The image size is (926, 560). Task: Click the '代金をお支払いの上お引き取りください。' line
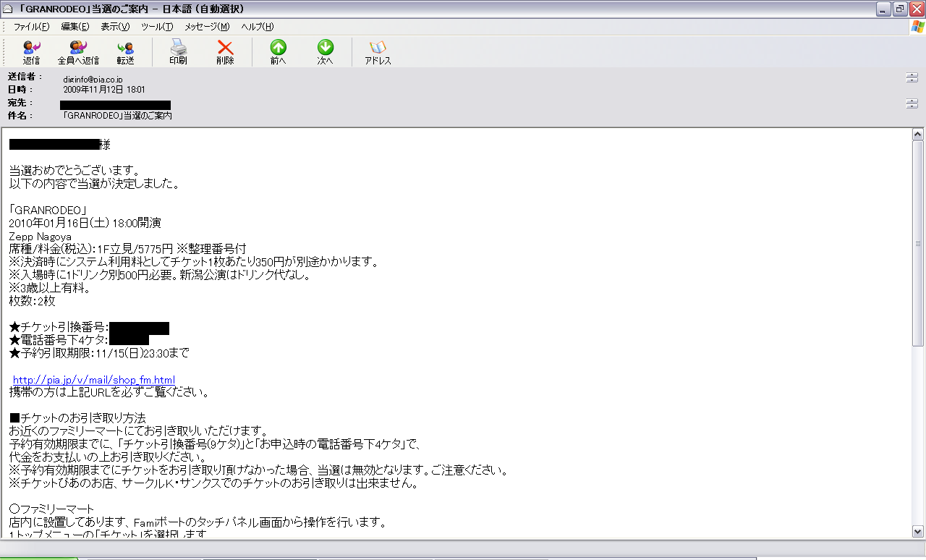107,457
